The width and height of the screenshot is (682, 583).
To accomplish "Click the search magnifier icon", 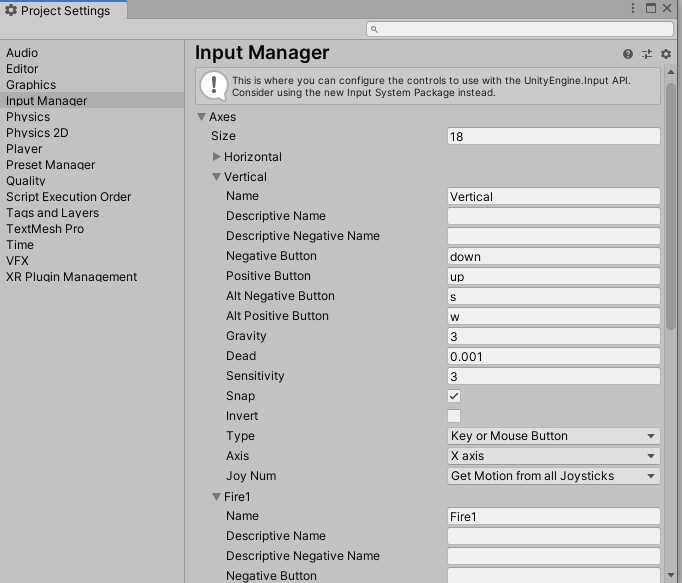I will (x=374, y=29).
